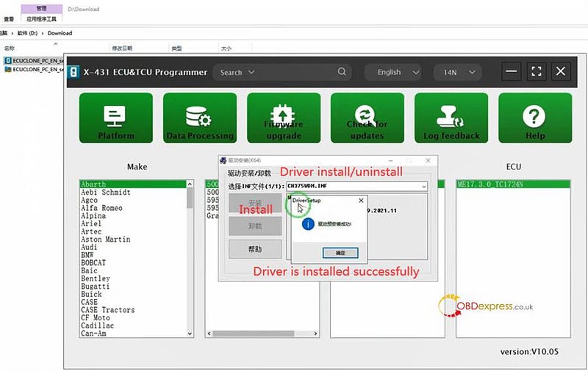The width and height of the screenshot is (588, 371).
Task: Sort by name column header in Explorer
Action: coord(10,48)
